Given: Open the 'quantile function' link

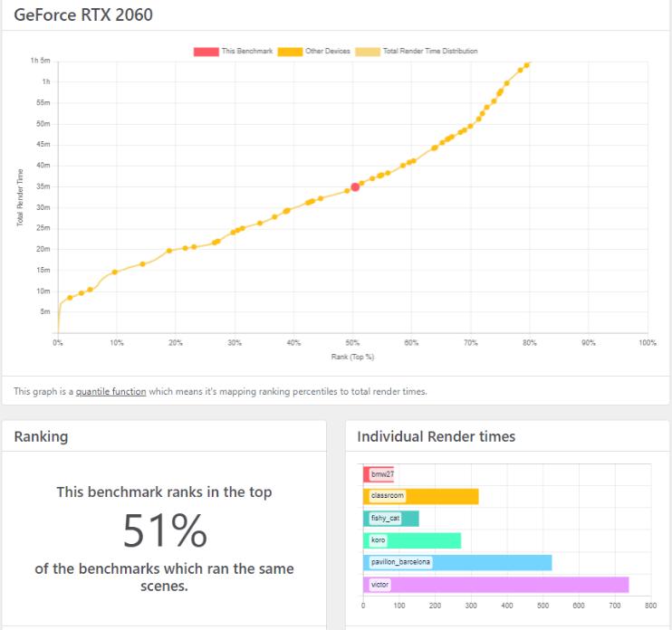Looking at the screenshot, I should point(111,391).
